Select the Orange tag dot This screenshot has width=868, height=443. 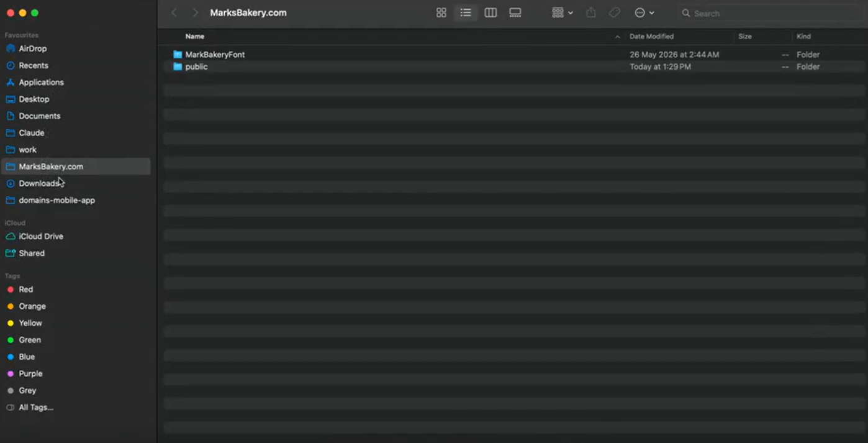(x=11, y=306)
